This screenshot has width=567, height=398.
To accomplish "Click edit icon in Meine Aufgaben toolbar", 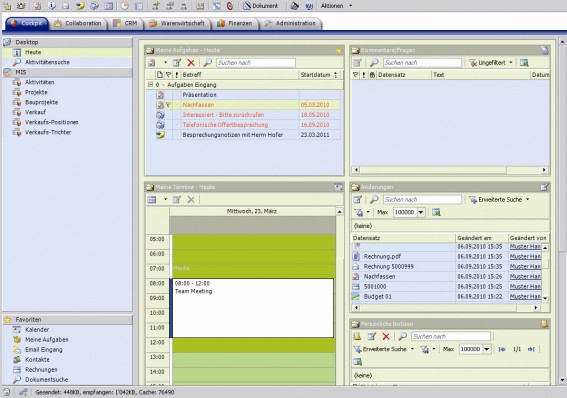I will [177, 63].
